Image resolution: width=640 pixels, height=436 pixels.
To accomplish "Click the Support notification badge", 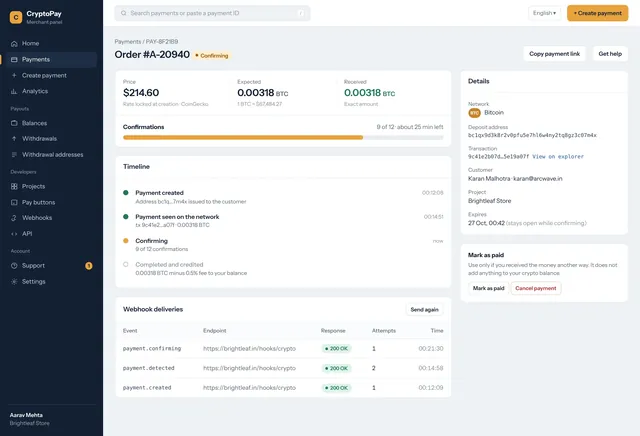I will pos(89,266).
